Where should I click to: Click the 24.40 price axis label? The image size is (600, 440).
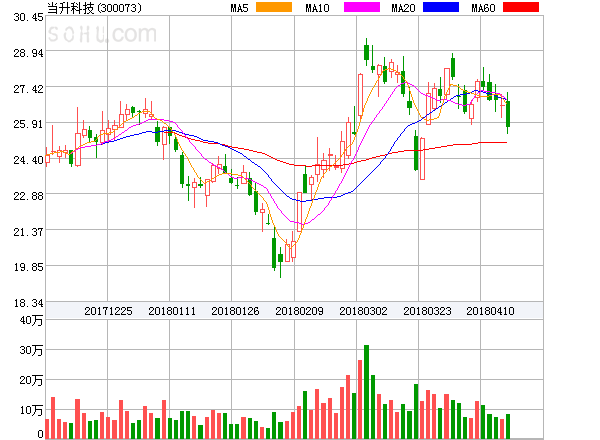pos(28,160)
